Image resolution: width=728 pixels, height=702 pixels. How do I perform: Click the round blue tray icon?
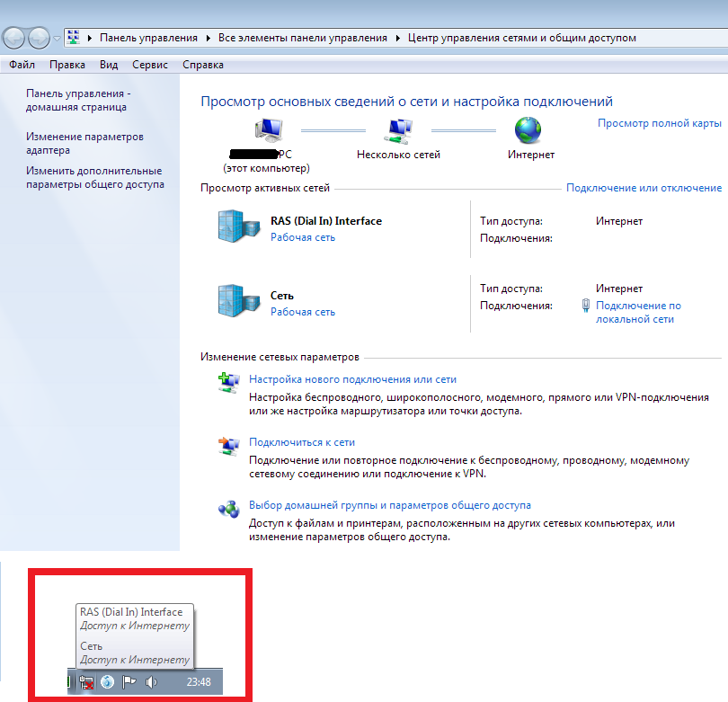pos(108,682)
